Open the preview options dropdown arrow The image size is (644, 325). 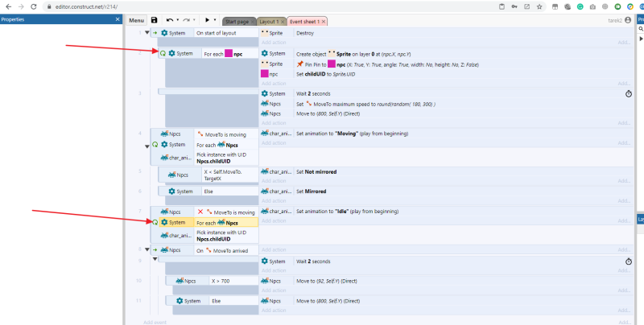tap(215, 20)
